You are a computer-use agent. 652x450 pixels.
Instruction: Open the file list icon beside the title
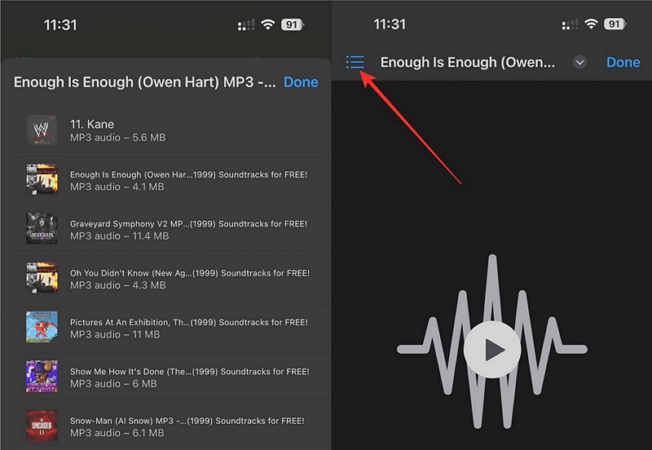click(x=355, y=62)
